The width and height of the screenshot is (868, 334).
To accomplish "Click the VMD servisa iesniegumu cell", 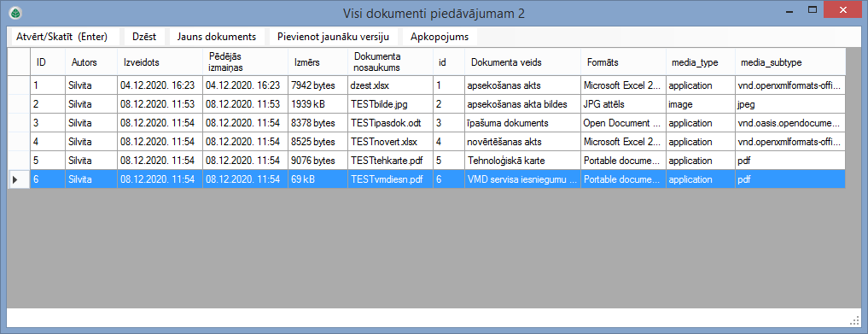I will tap(522, 179).
